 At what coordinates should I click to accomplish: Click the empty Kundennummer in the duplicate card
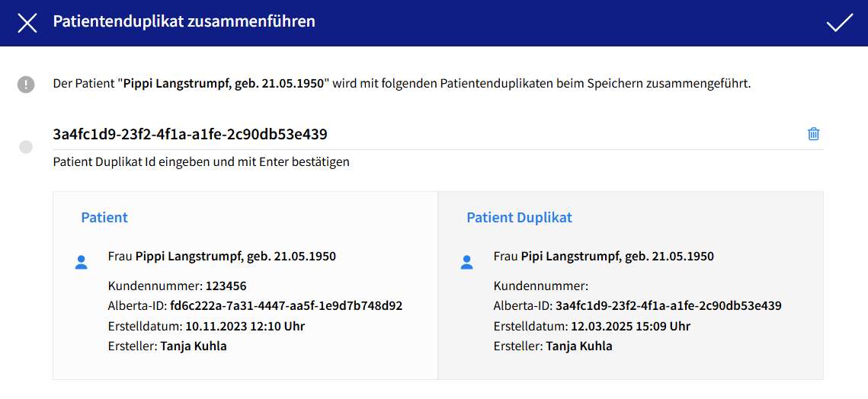pyautogui.click(x=541, y=286)
